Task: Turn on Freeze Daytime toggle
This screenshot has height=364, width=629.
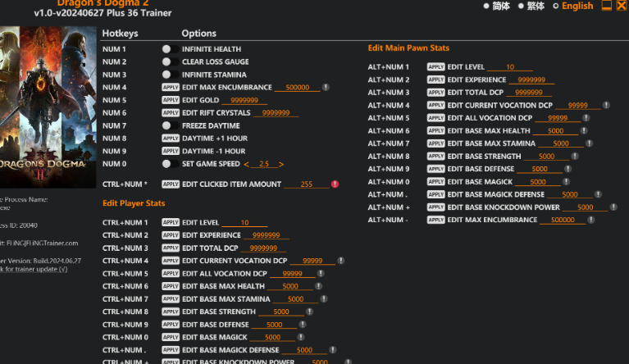Action: coord(167,125)
